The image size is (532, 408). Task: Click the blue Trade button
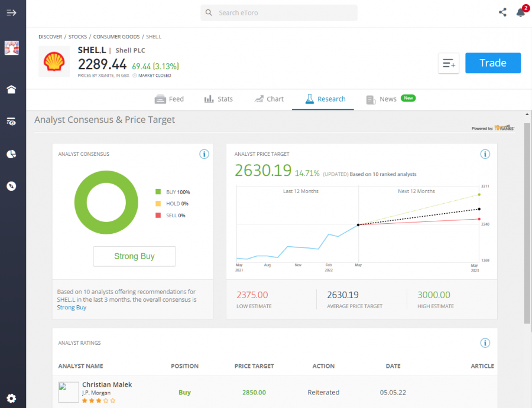click(x=493, y=63)
